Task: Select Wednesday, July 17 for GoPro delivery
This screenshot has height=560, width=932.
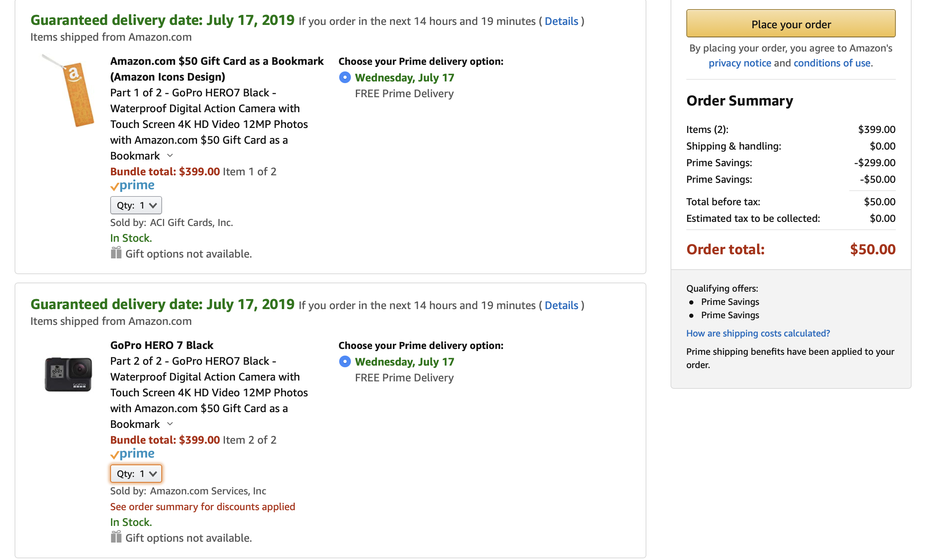Action: point(345,362)
